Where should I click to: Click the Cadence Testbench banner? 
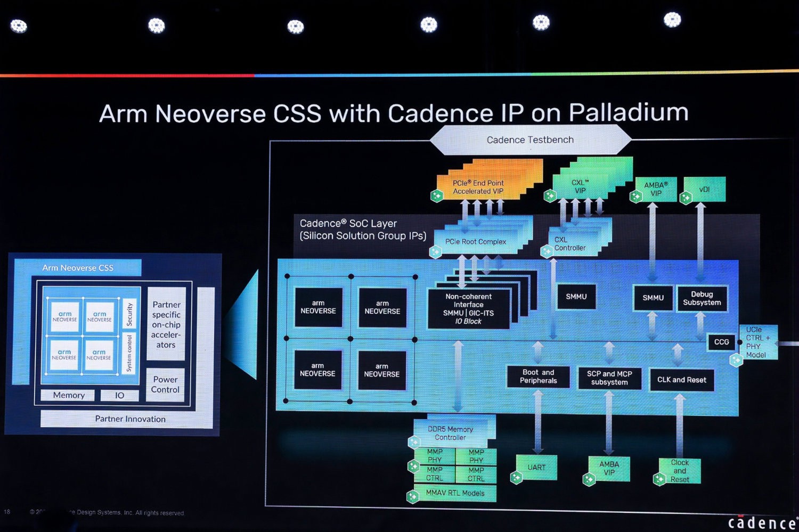point(530,140)
